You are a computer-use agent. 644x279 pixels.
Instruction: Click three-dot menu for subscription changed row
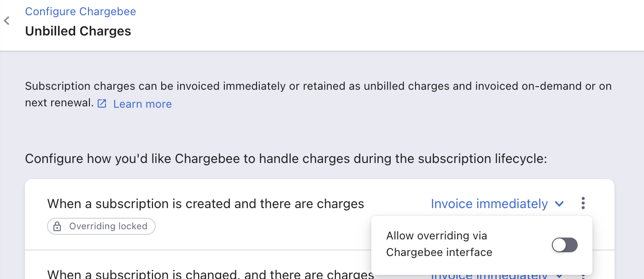tap(583, 276)
